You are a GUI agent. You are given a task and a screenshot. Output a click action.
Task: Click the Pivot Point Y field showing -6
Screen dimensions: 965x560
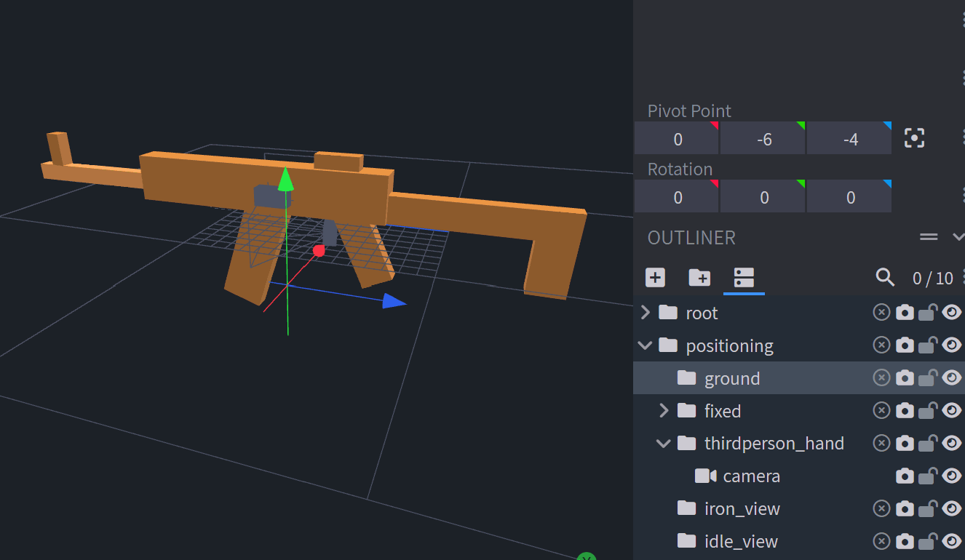point(763,138)
